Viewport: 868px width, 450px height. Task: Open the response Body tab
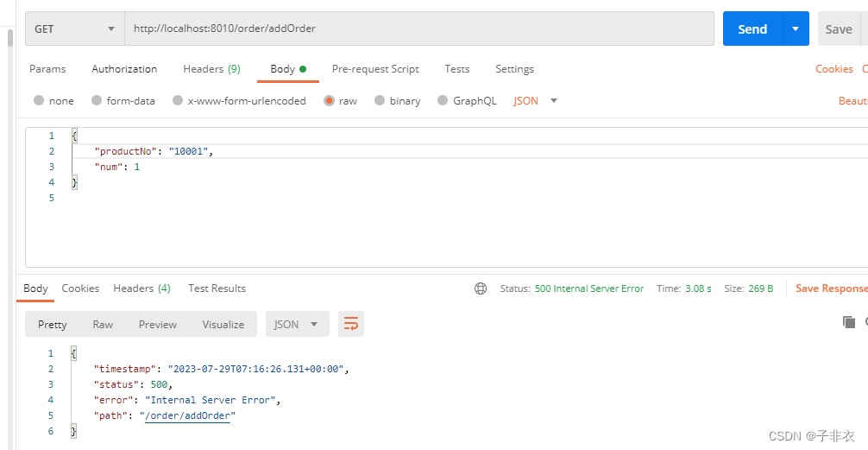pos(35,288)
